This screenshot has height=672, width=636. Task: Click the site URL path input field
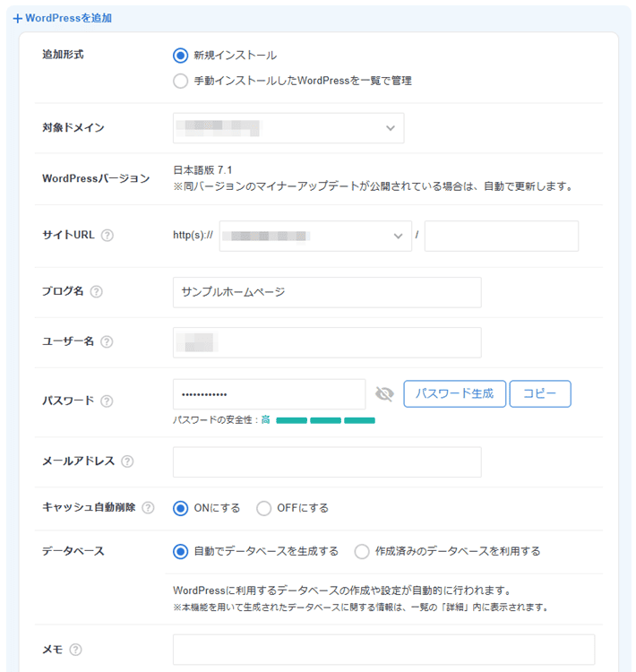(502, 237)
